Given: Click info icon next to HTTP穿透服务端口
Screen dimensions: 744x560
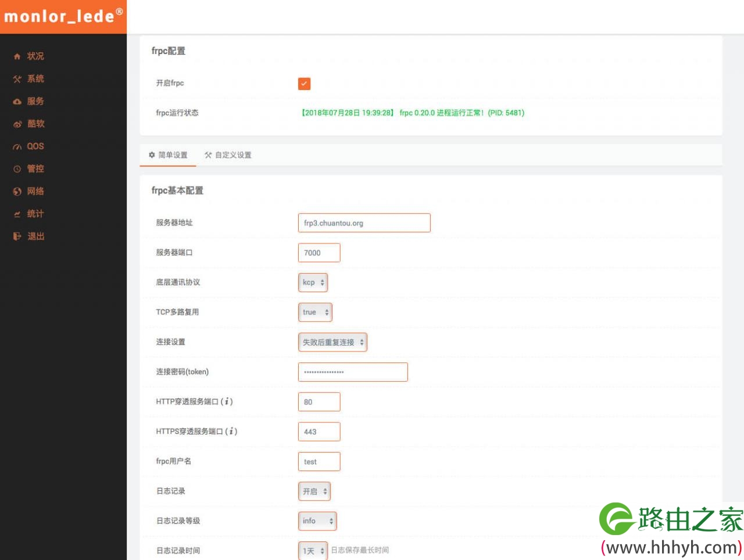Looking at the screenshot, I should click(x=227, y=401).
